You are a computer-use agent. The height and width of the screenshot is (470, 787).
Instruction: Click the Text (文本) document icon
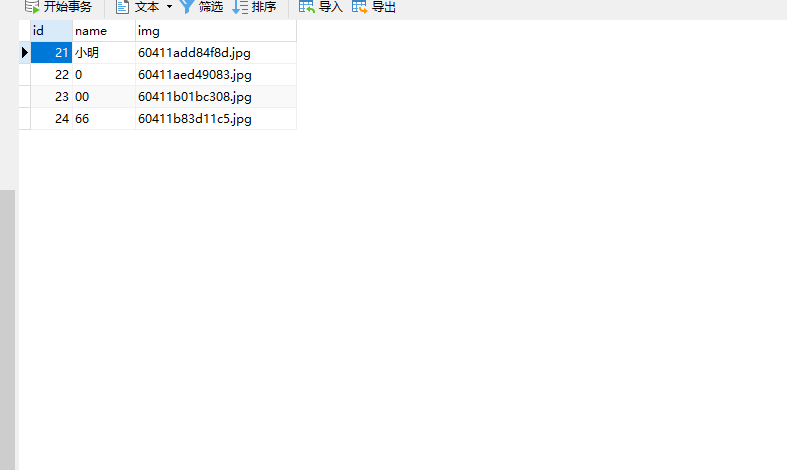pyautogui.click(x=122, y=7)
